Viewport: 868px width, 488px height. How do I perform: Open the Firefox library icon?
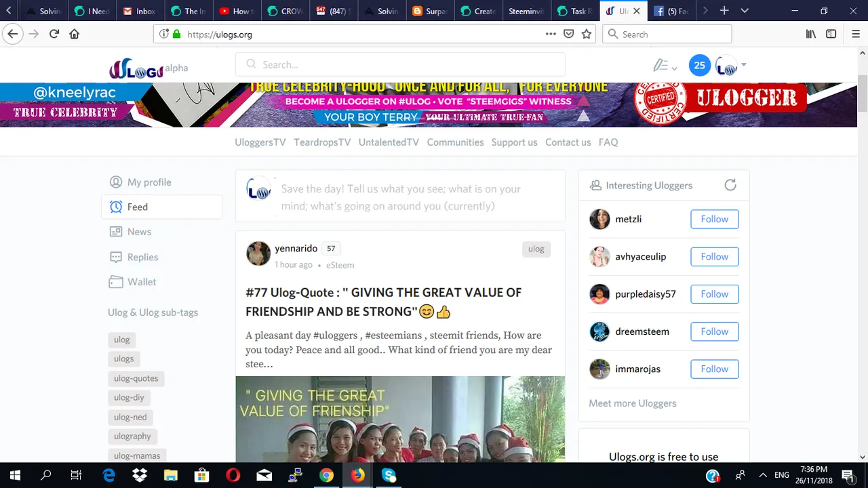pyautogui.click(x=811, y=34)
